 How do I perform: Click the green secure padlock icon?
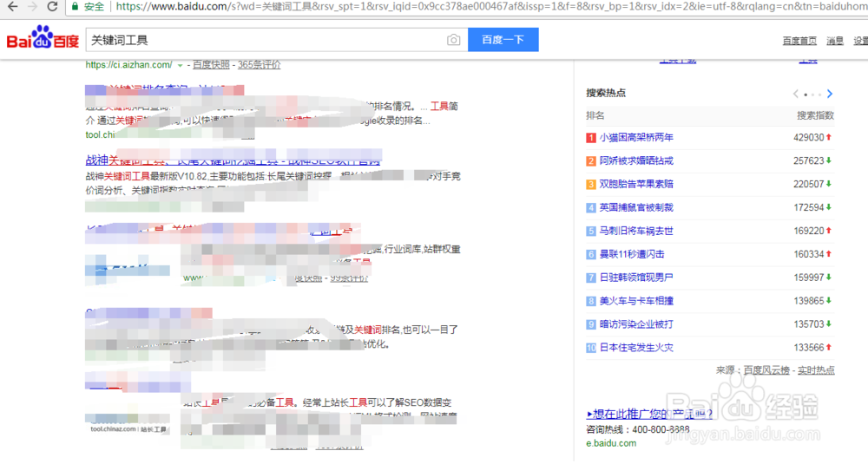(x=75, y=7)
